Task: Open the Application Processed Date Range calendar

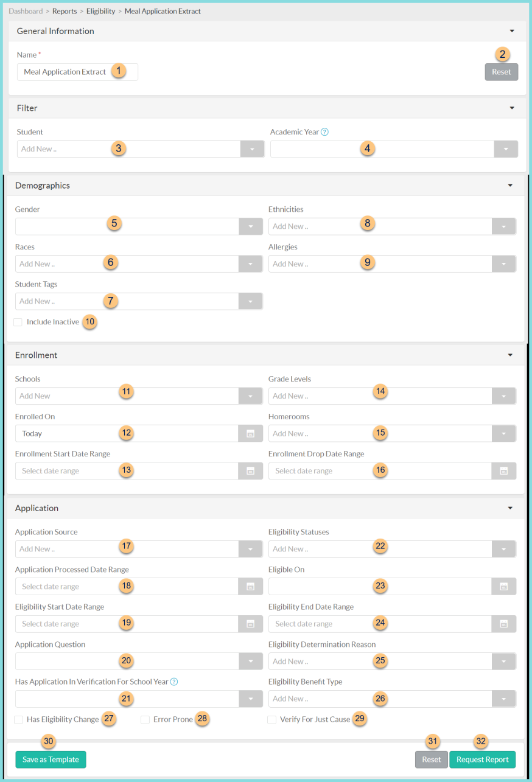Action: 250,586
